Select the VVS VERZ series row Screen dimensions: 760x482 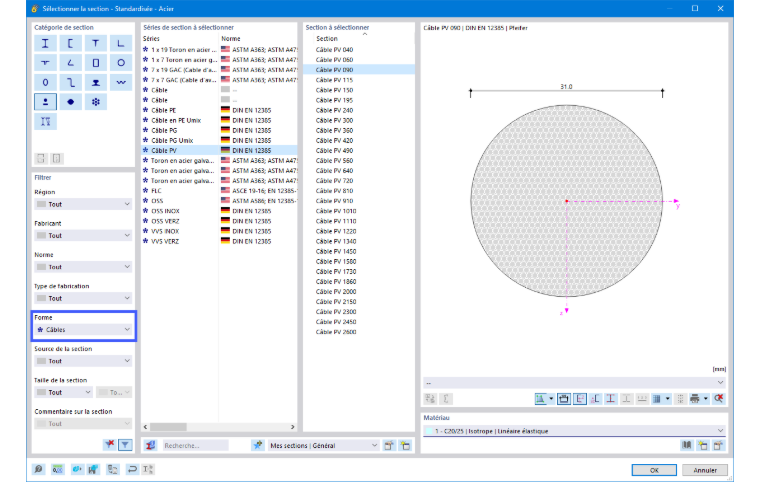pyautogui.click(x=219, y=241)
